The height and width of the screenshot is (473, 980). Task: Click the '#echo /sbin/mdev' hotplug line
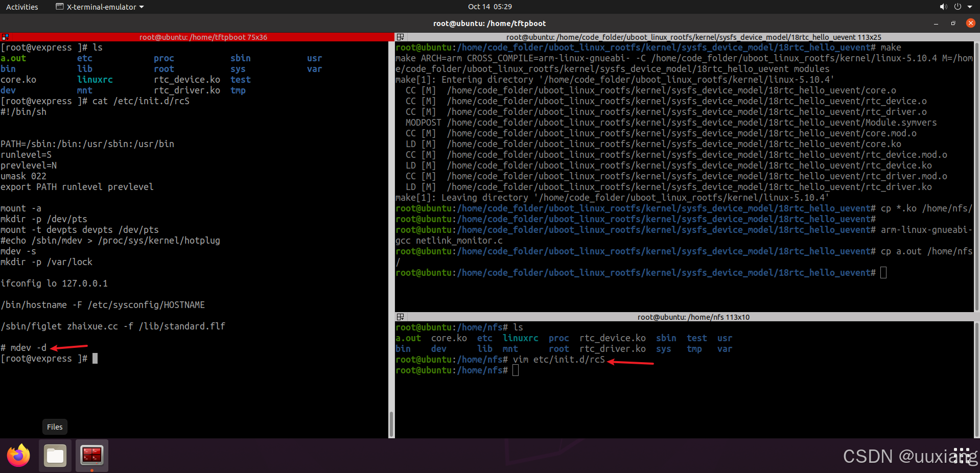tap(110, 241)
